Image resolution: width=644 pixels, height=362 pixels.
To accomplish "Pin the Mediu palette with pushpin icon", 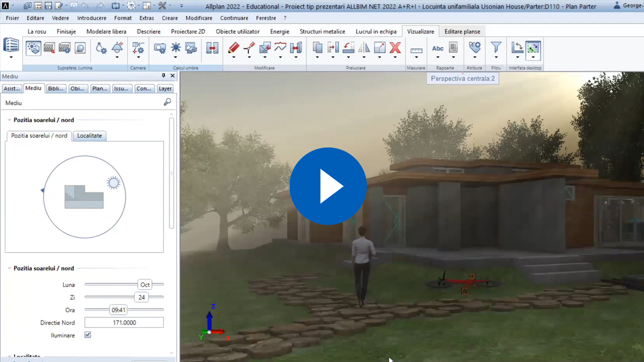I will point(163,76).
